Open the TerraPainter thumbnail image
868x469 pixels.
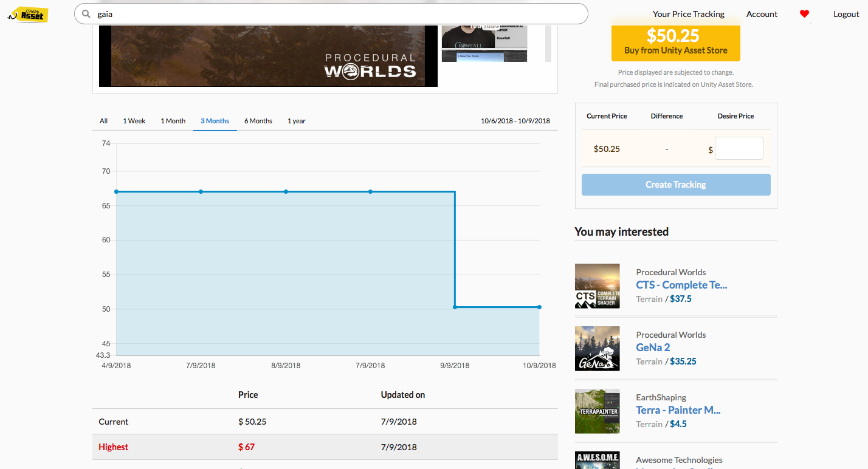(598, 411)
